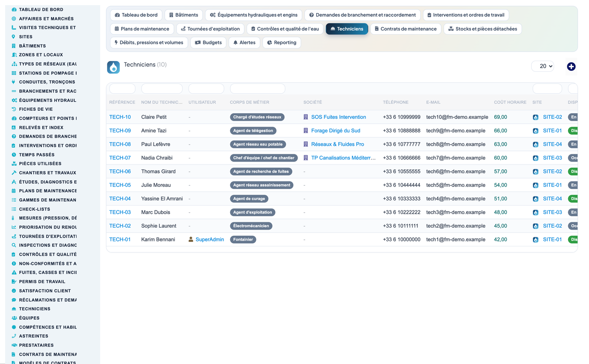This screenshot has height=364, width=589.
Task: Open technician record TECH-07
Action: click(120, 158)
